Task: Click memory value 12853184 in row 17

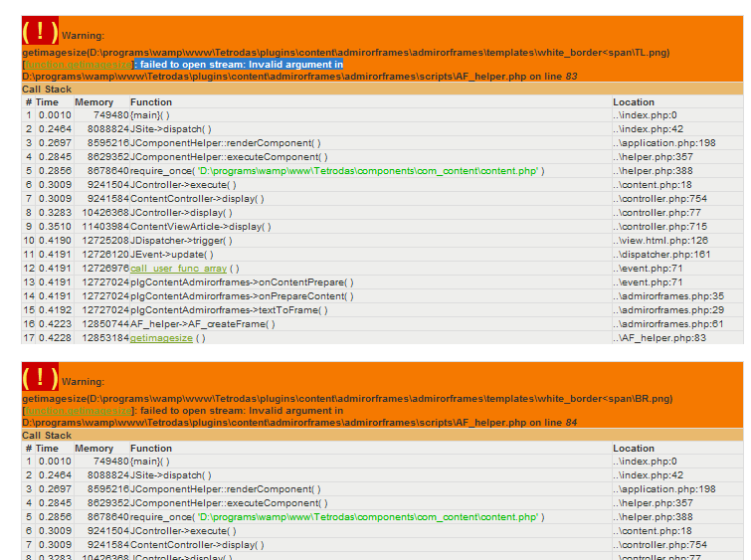Action: (x=105, y=338)
